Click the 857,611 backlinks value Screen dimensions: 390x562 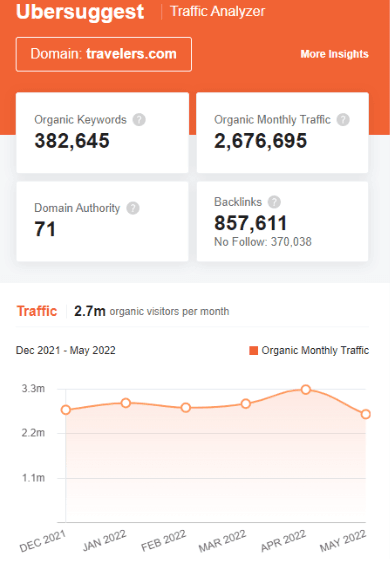pyautogui.click(x=251, y=223)
